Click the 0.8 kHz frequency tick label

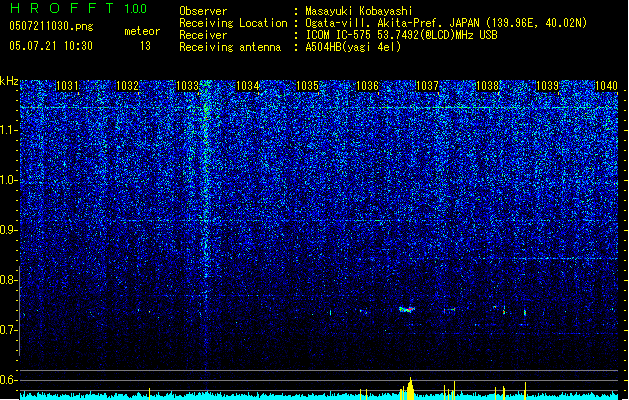[8, 280]
